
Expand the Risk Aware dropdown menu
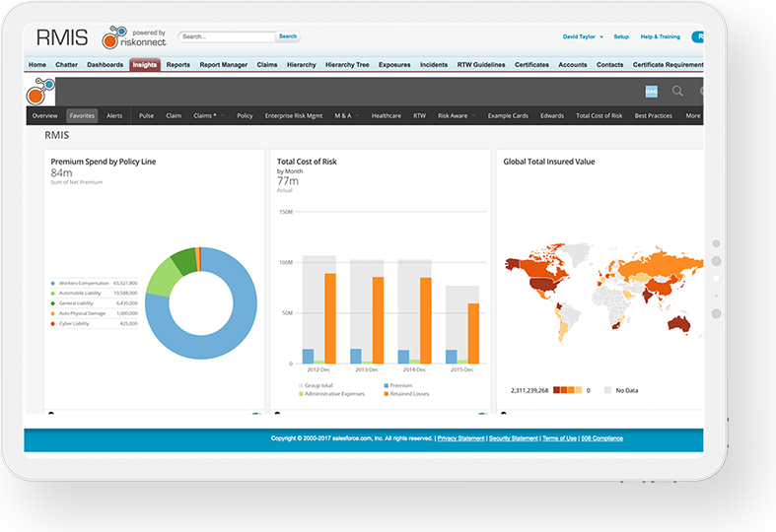click(457, 115)
